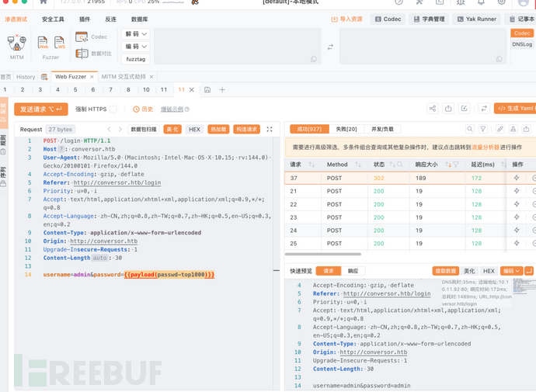
Task: Open the 历史 history button
Action: [143, 109]
